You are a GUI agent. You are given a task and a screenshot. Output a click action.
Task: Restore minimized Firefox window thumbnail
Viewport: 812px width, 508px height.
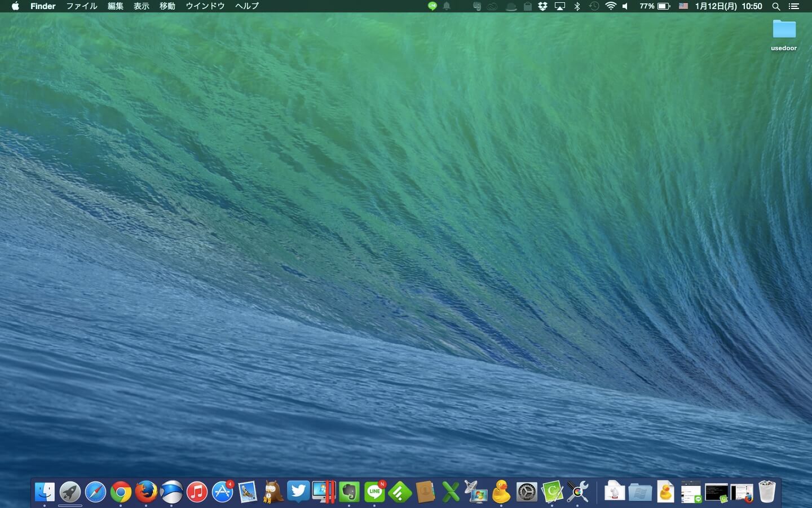(x=742, y=493)
